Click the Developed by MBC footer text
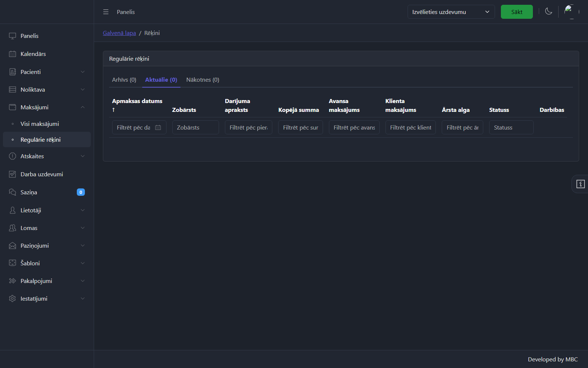 [x=553, y=359]
